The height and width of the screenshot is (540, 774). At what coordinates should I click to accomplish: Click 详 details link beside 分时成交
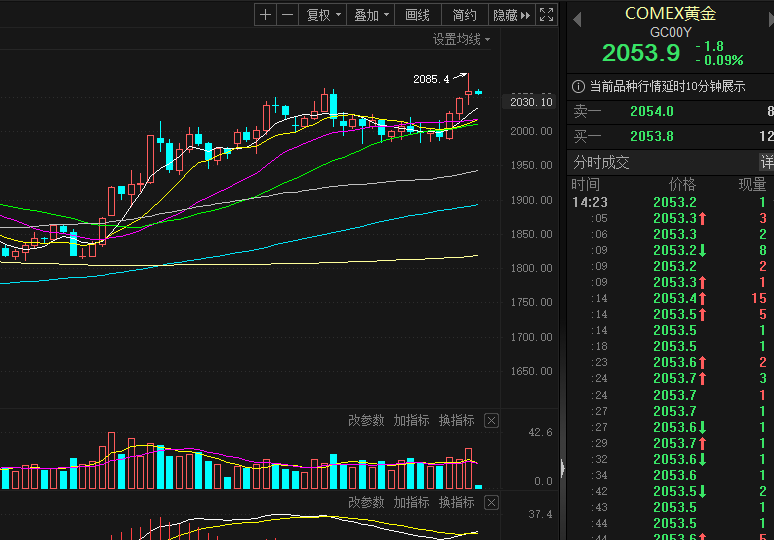766,162
